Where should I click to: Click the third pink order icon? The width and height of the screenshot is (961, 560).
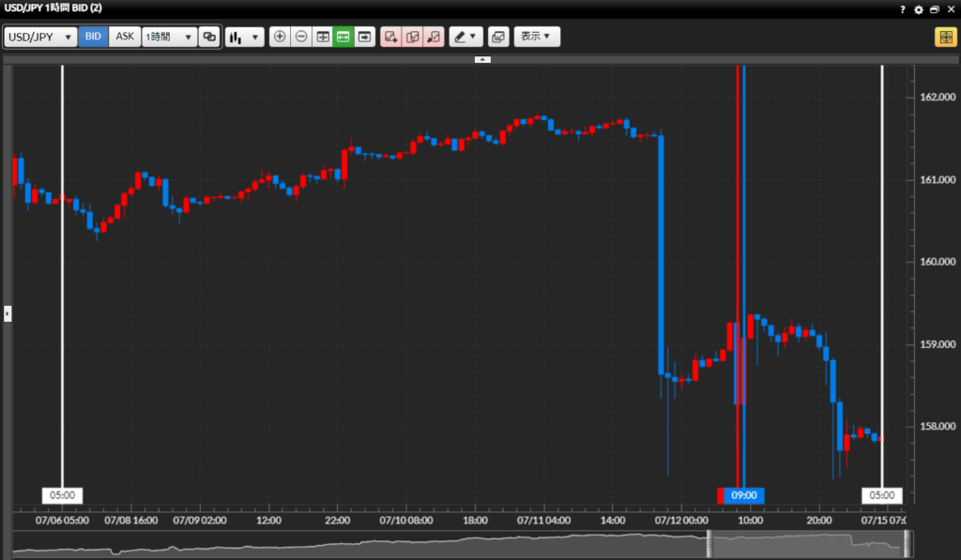point(434,38)
